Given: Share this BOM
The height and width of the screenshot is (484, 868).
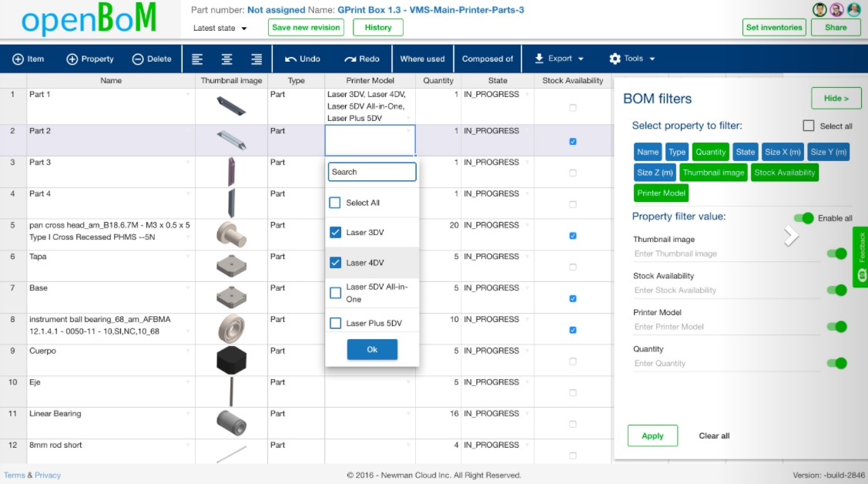Looking at the screenshot, I should [x=836, y=27].
